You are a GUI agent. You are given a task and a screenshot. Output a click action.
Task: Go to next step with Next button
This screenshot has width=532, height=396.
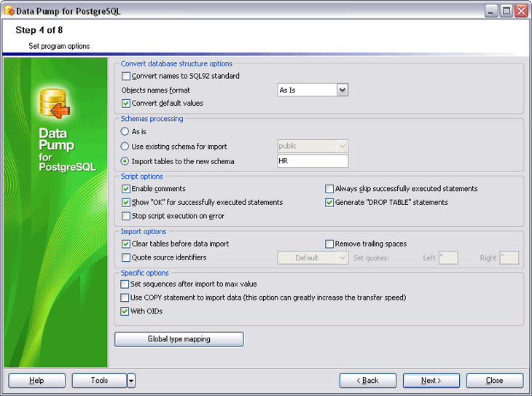[431, 381]
